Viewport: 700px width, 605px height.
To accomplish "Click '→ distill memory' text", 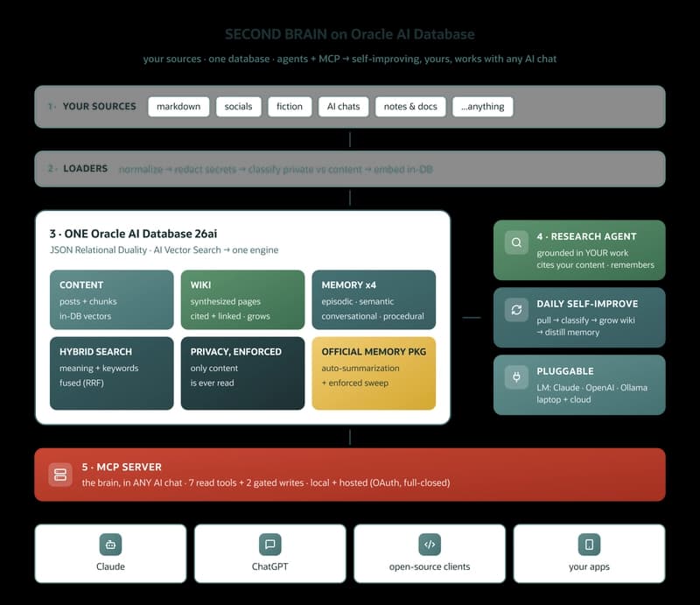I will click(x=568, y=333).
